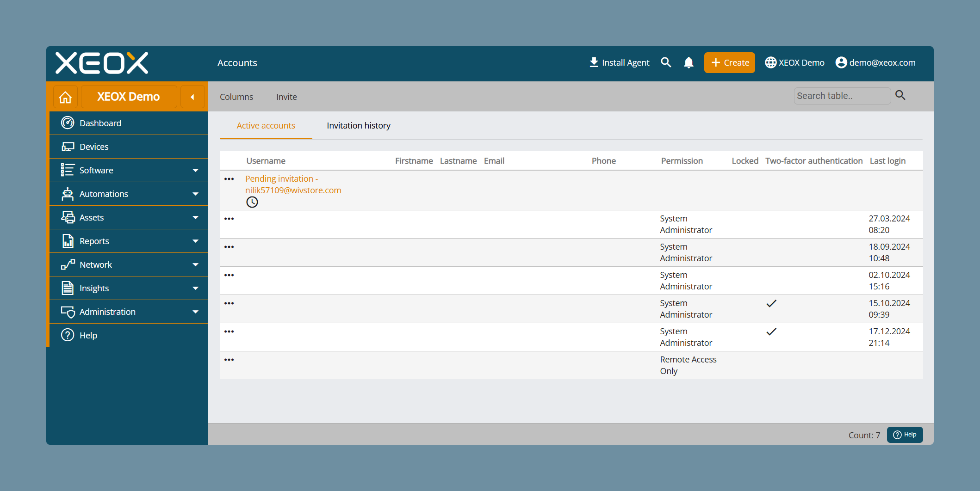Expand the Software menu arrow
Screen dimensions: 980x491
pos(195,171)
